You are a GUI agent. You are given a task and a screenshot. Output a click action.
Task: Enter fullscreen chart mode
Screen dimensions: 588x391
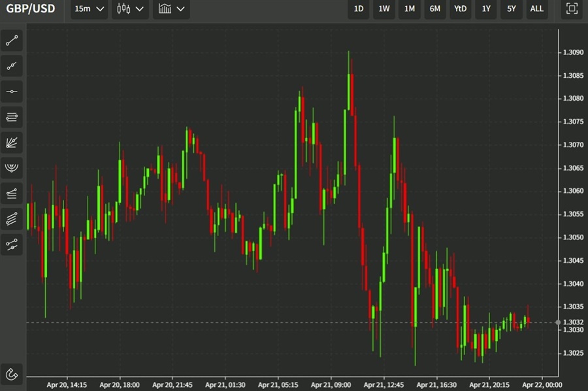click(572, 8)
